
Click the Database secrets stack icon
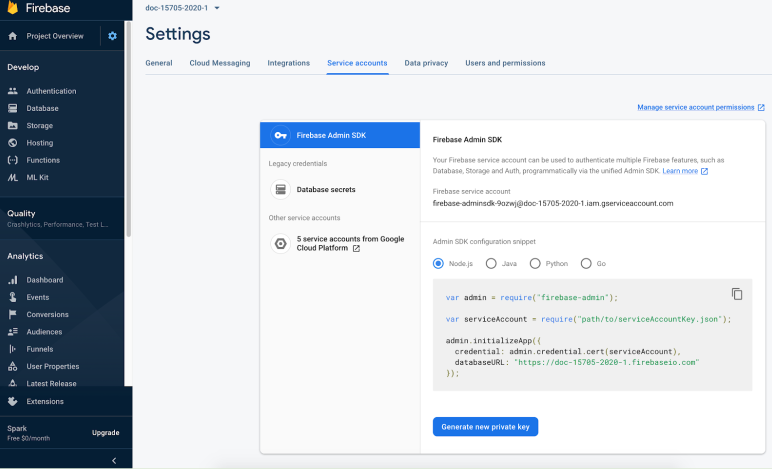281,189
